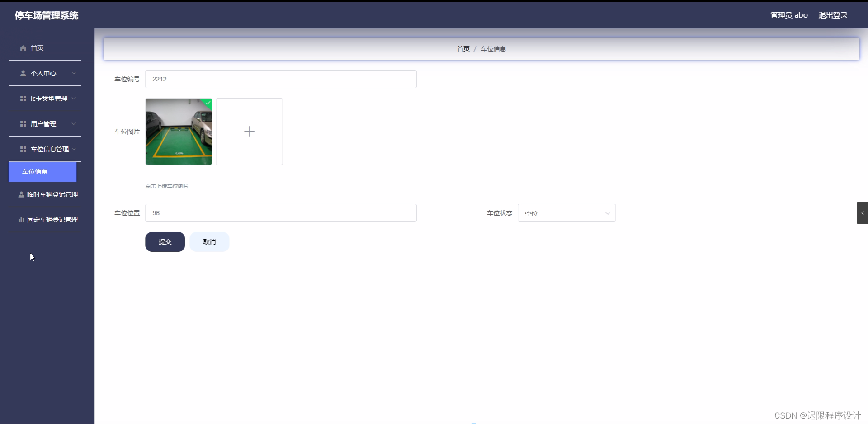Viewport: 868px width, 424px height.
Task: Select the 车位信息 submenu item
Action: click(42, 172)
